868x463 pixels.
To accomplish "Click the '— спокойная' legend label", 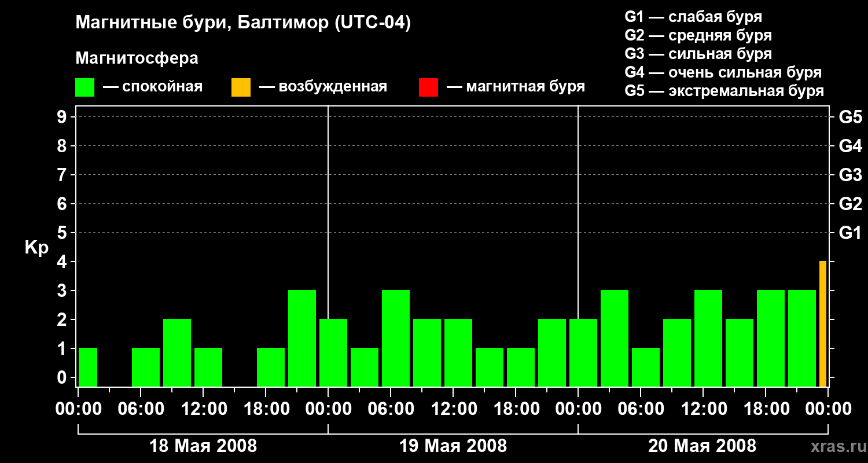I will pyautogui.click(x=153, y=87).
